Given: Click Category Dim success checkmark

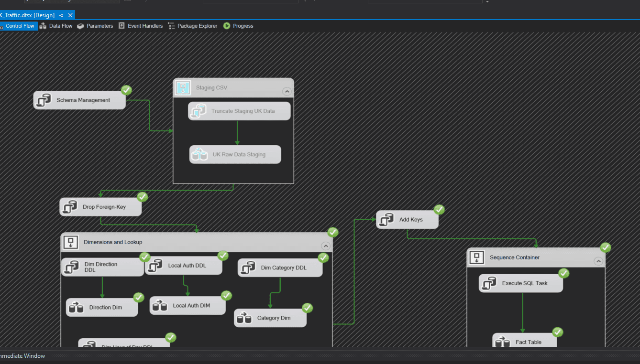Looking at the screenshot, I should [308, 308].
